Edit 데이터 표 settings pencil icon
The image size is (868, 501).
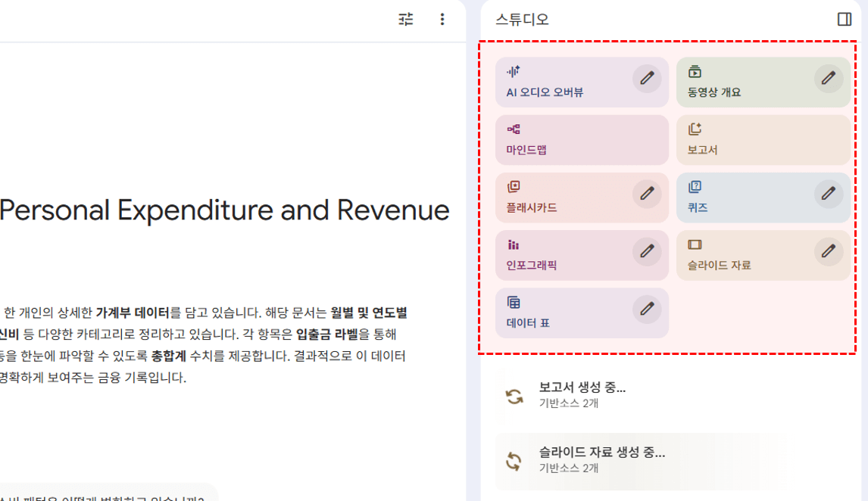pos(647,309)
